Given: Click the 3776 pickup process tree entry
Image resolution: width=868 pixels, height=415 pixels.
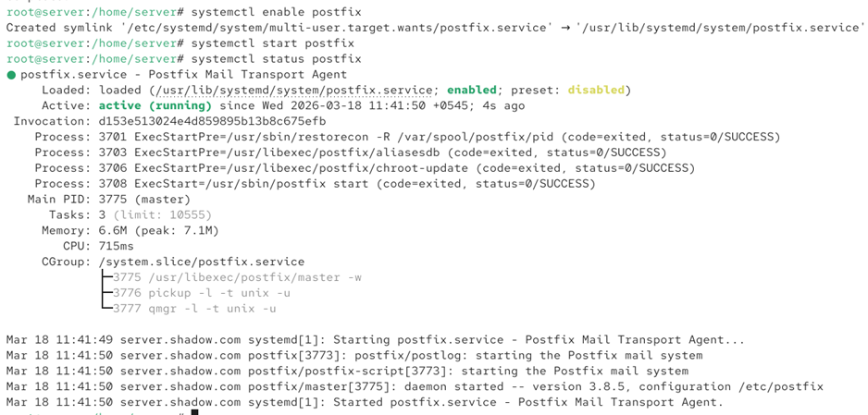Looking at the screenshot, I should (202, 293).
